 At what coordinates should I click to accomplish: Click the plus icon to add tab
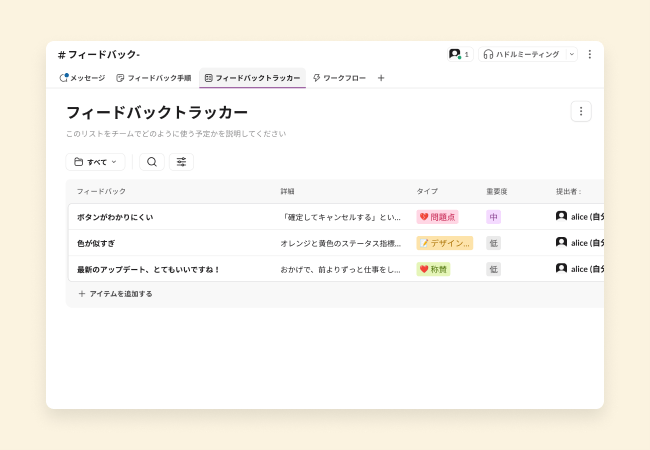tap(380, 78)
